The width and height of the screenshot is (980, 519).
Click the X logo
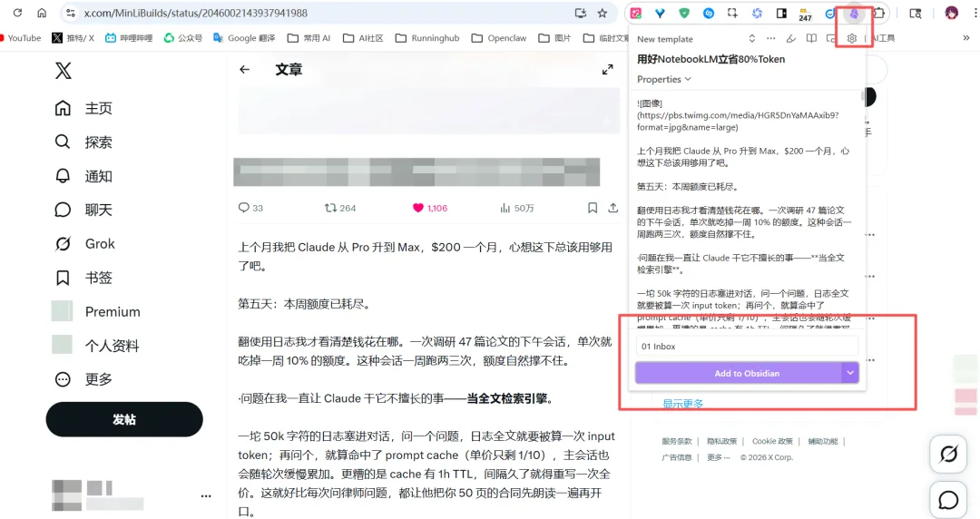tap(64, 71)
